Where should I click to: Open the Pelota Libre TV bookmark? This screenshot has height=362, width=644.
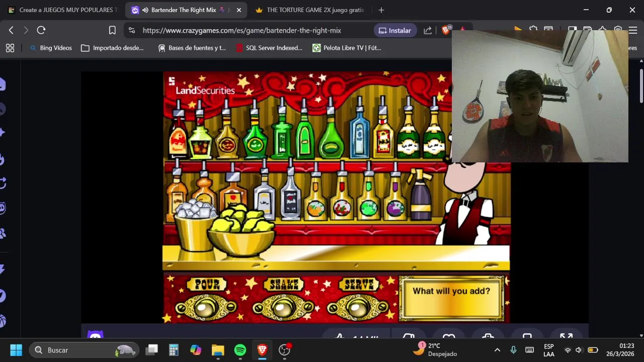pos(347,48)
